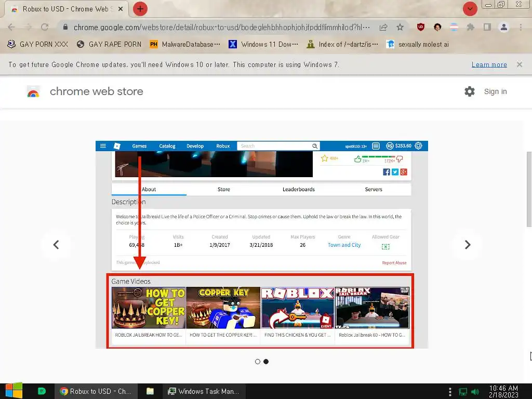532x399 pixels.
Task: Select the second carousel dot
Action: tap(266, 362)
